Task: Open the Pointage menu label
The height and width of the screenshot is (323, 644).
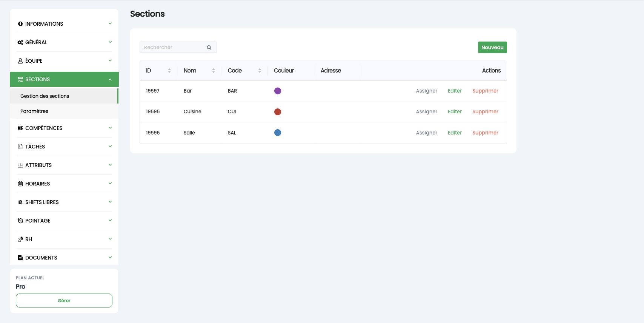Action: coord(38,221)
